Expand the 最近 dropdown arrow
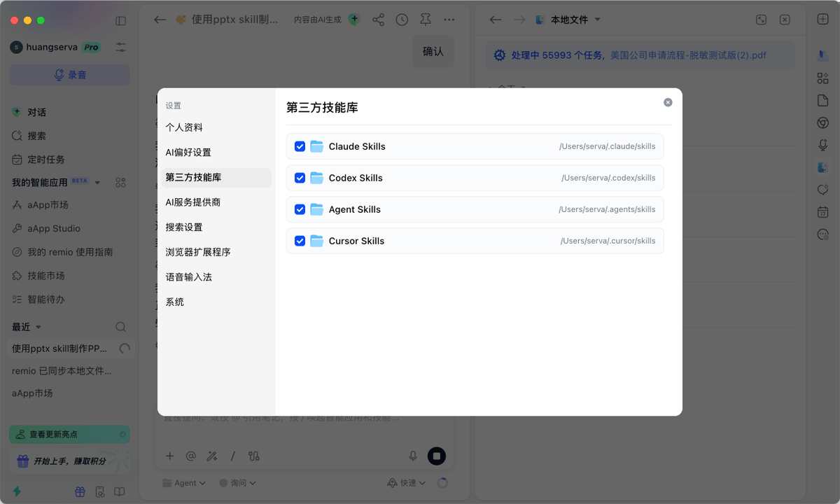840x504 pixels. click(x=38, y=327)
